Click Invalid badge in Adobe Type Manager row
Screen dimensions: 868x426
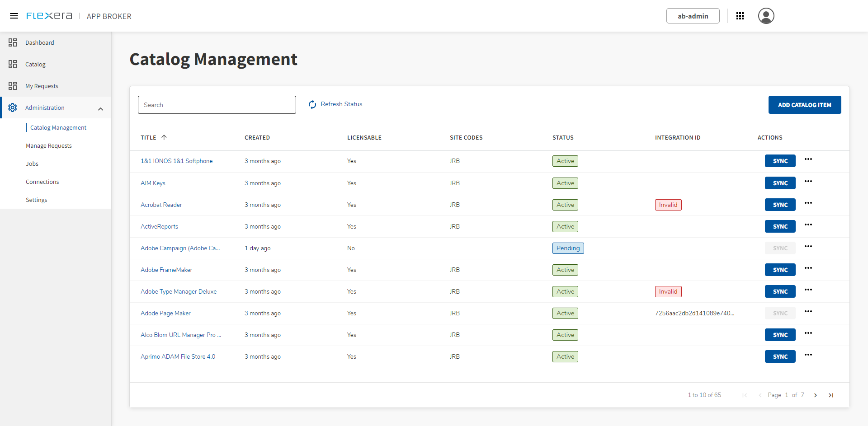point(668,291)
